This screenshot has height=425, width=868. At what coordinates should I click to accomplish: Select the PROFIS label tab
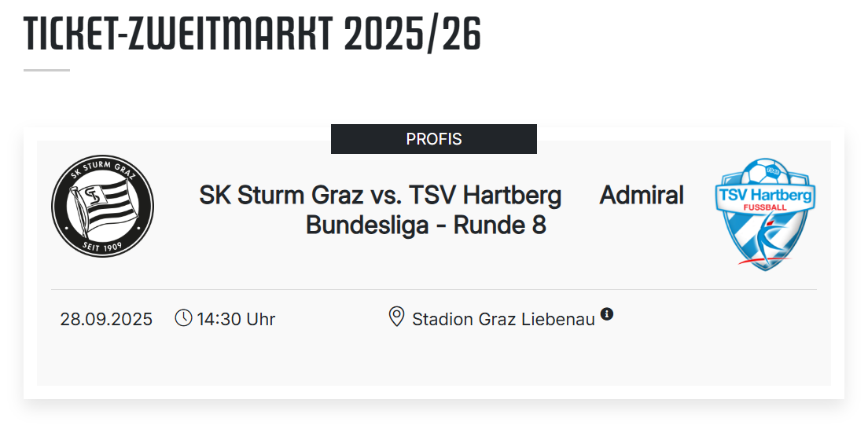(x=434, y=140)
